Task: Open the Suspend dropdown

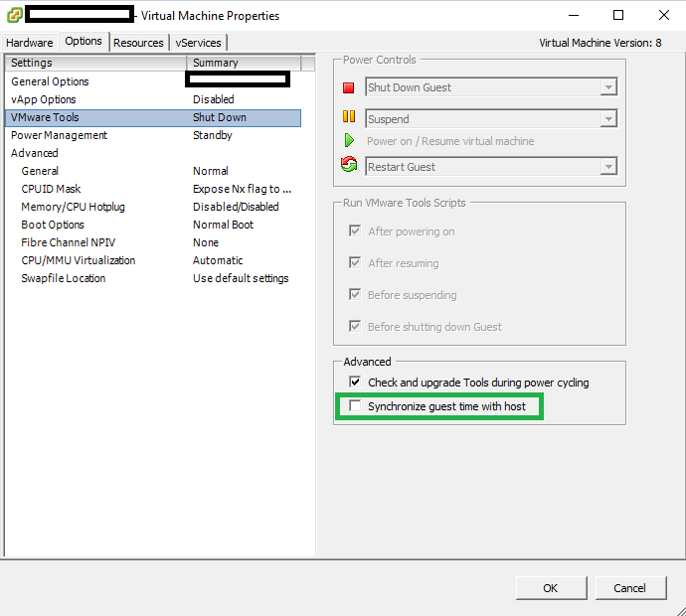Action: coord(608,118)
